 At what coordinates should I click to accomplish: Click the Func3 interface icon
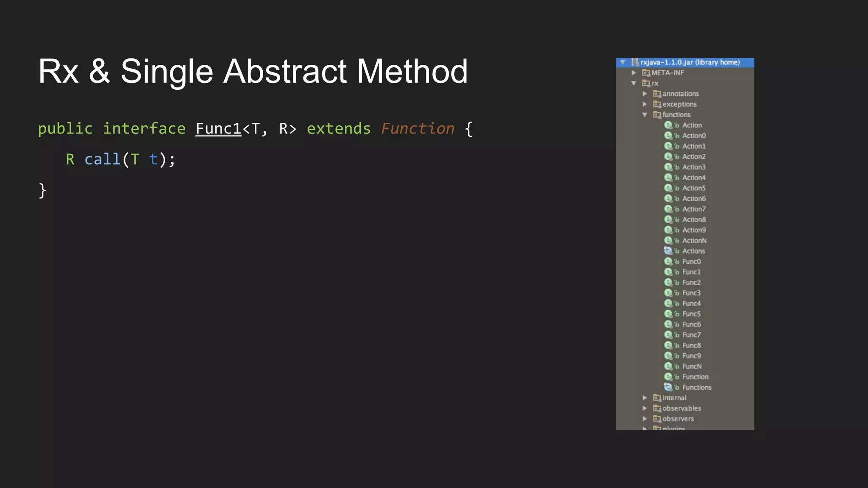point(668,293)
